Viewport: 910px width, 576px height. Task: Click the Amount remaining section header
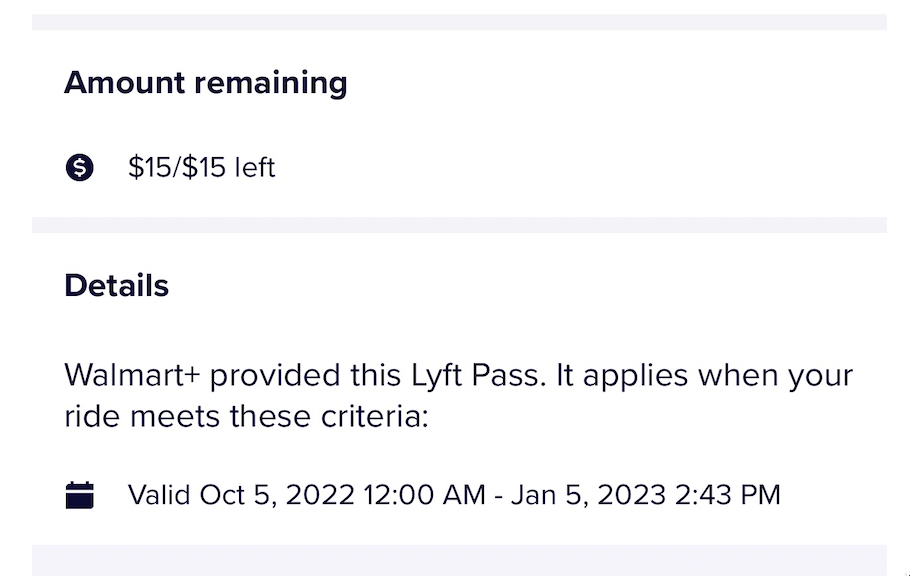(205, 82)
